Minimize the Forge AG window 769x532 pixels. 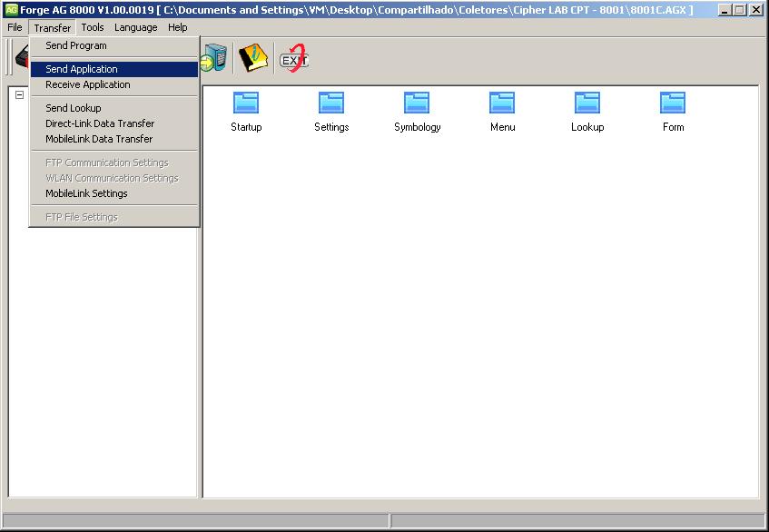click(x=725, y=10)
